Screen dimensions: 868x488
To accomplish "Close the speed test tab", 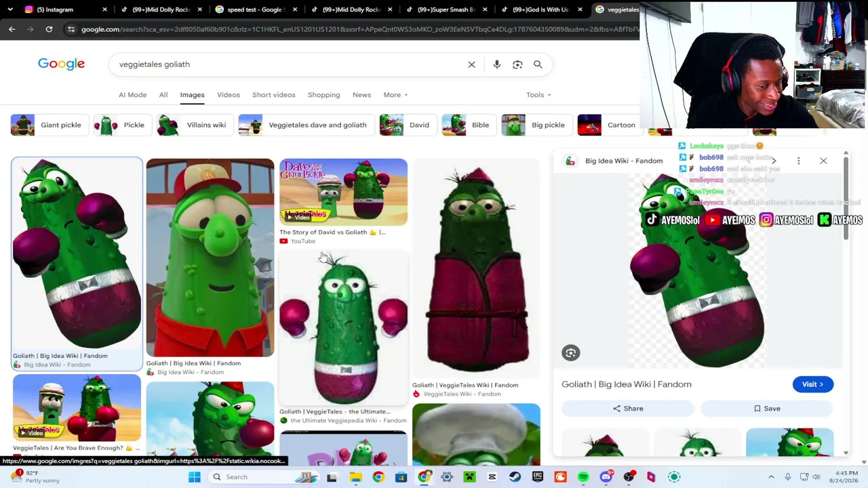I will pyautogui.click(x=295, y=9).
